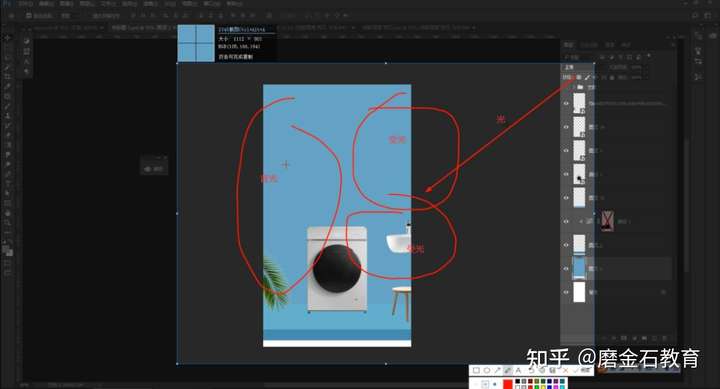This screenshot has height=389, width=720.
Task: Hide the selected blue layer's eye icon
Action: 566,269
